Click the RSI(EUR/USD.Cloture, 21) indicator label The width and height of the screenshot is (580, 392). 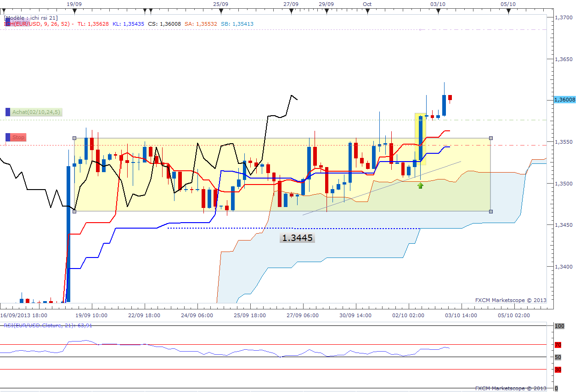[x=48, y=325]
